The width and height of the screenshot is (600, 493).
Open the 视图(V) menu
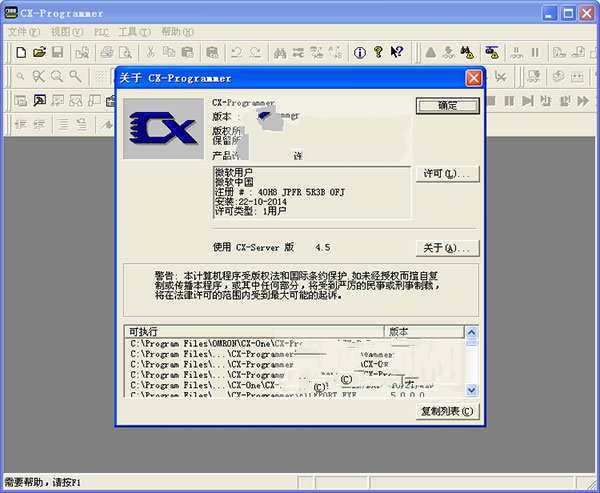[x=67, y=32]
